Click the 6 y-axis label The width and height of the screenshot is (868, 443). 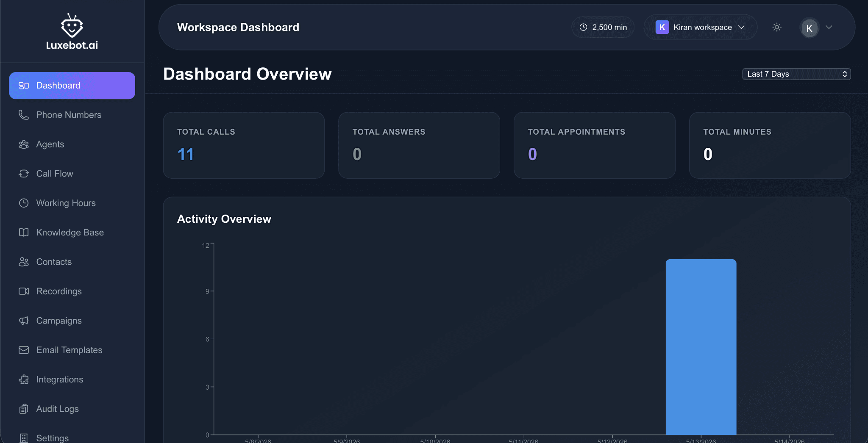(207, 339)
